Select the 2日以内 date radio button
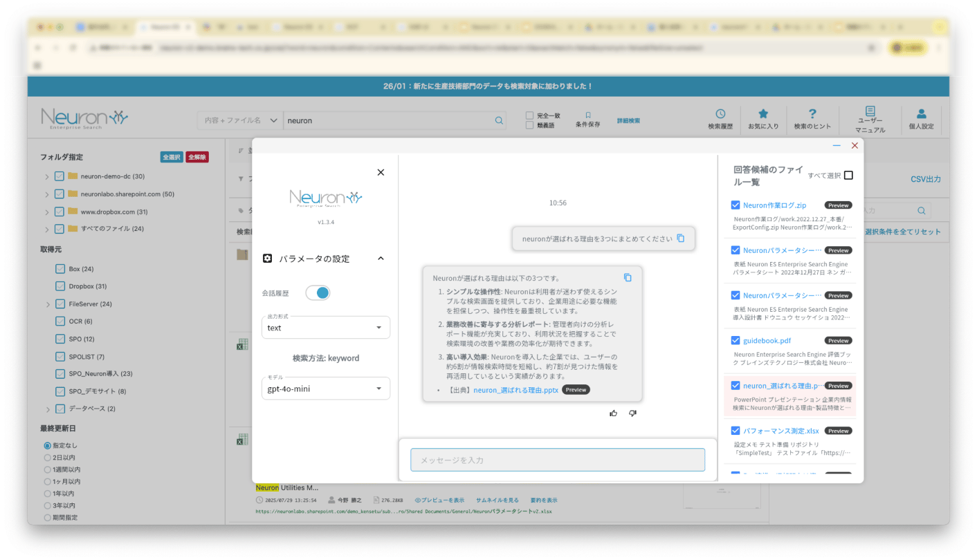Viewport: 977px width, 560px height. [48, 458]
